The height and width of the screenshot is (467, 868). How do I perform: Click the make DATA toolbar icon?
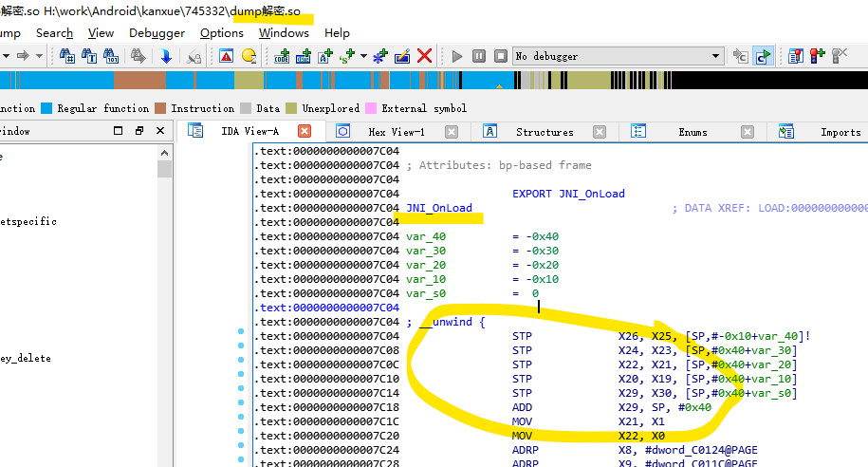[x=304, y=56]
